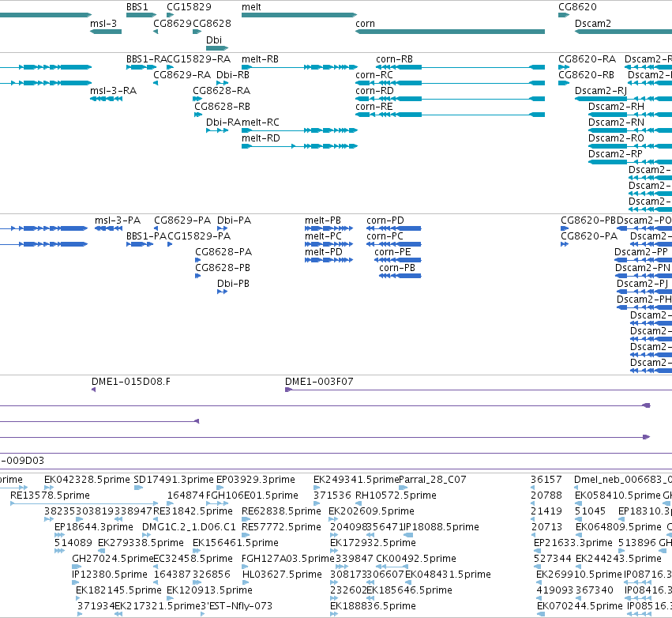Click the BBS1 gene label

pyautogui.click(x=137, y=7)
